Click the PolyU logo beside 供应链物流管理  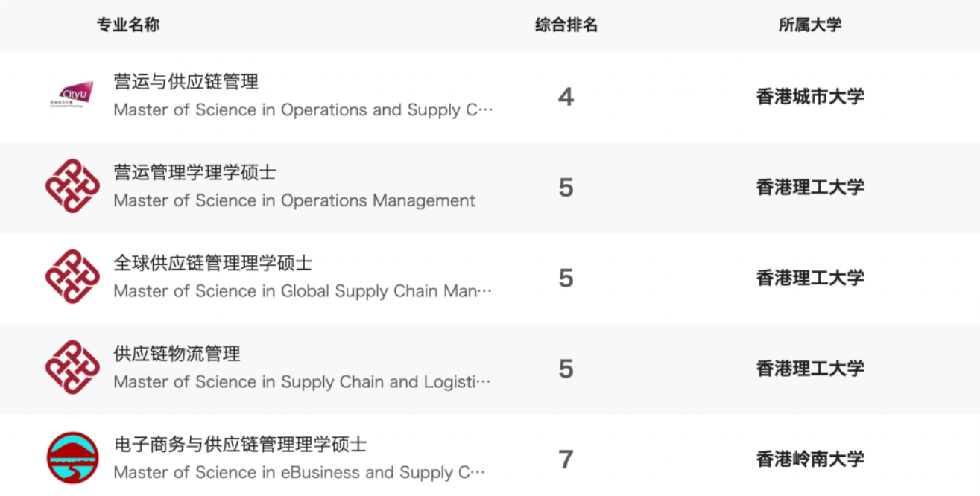pos(72,368)
